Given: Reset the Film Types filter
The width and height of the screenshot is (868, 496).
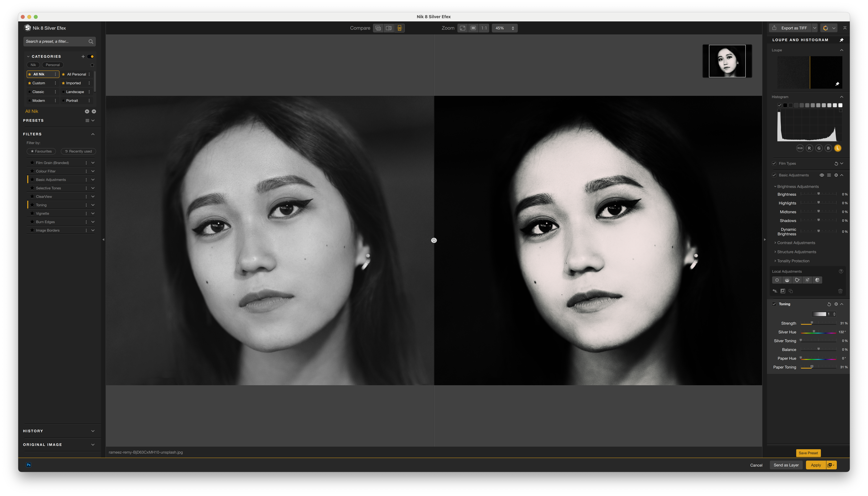Looking at the screenshot, I should pos(836,164).
